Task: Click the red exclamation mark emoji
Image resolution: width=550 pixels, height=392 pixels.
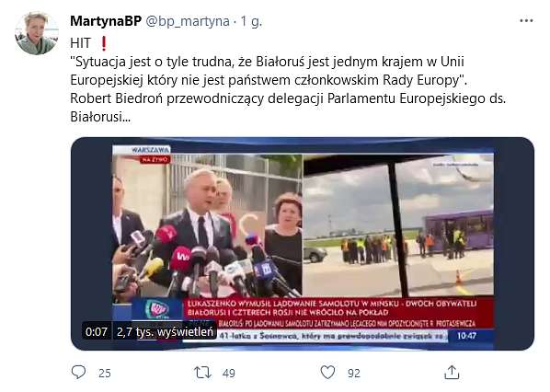Action: (104, 43)
